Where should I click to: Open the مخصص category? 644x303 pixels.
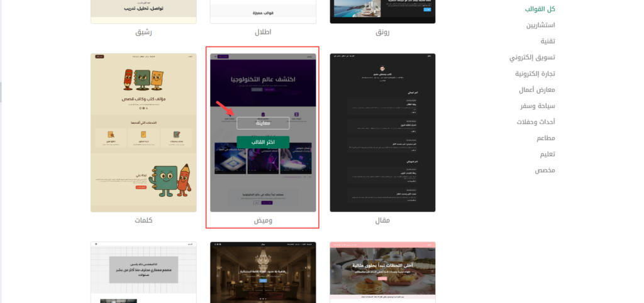pyautogui.click(x=545, y=170)
